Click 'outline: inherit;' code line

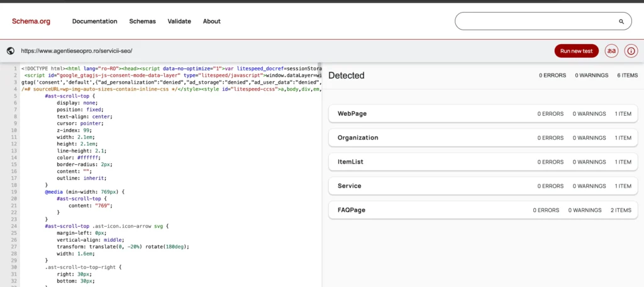click(x=82, y=178)
